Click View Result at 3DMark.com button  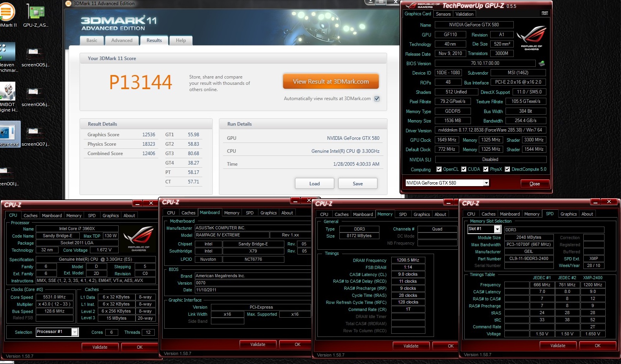(x=331, y=82)
